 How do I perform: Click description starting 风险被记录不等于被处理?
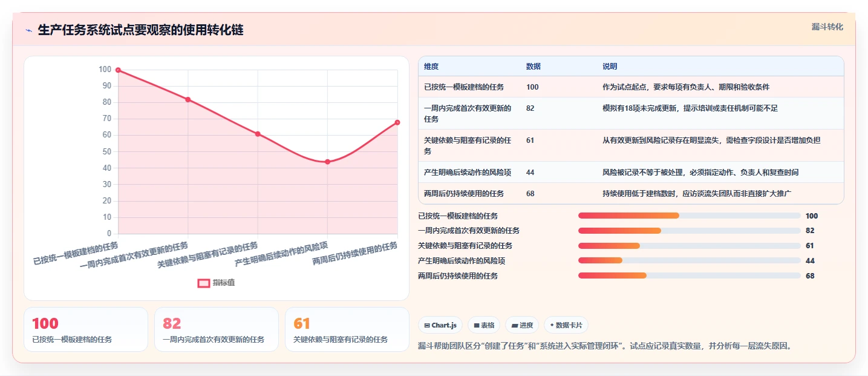pyautogui.click(x=700, y=173)
